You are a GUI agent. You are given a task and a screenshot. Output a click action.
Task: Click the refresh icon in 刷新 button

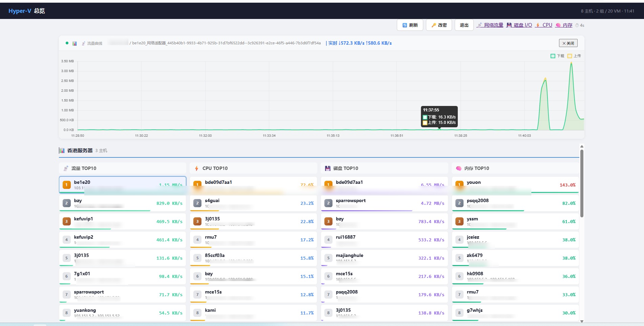tap(405, 25)
